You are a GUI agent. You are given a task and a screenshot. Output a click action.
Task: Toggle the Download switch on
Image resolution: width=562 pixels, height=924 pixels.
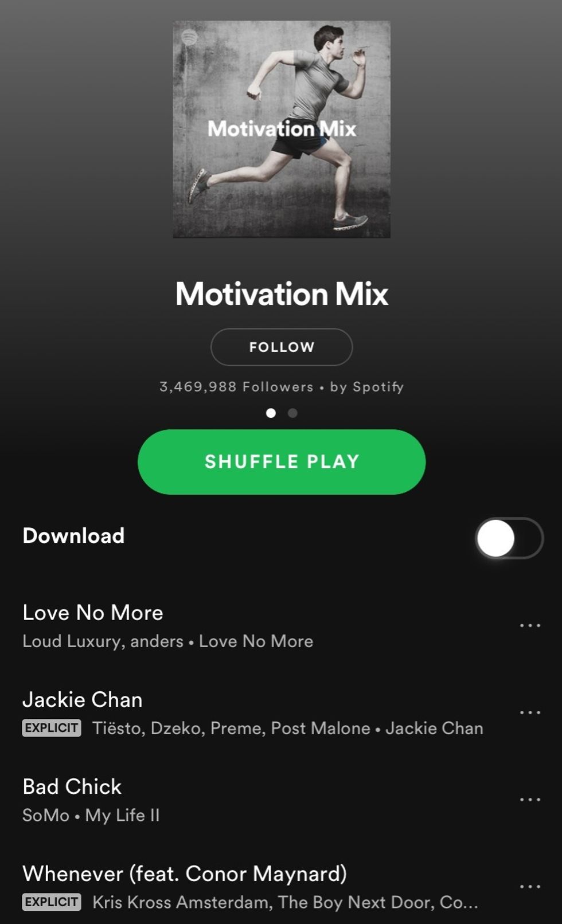[x=509, y=538]
